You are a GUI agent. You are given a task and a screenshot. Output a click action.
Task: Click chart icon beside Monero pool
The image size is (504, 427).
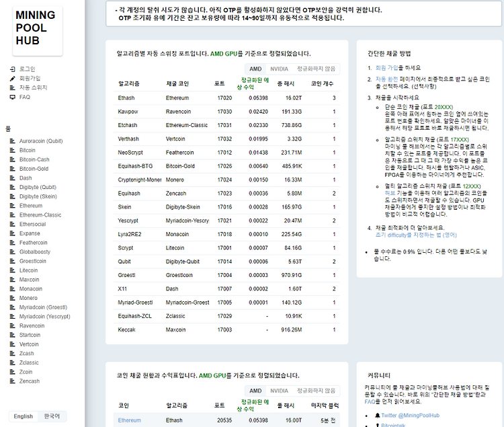pyautogui.click(x=13, y=298)
